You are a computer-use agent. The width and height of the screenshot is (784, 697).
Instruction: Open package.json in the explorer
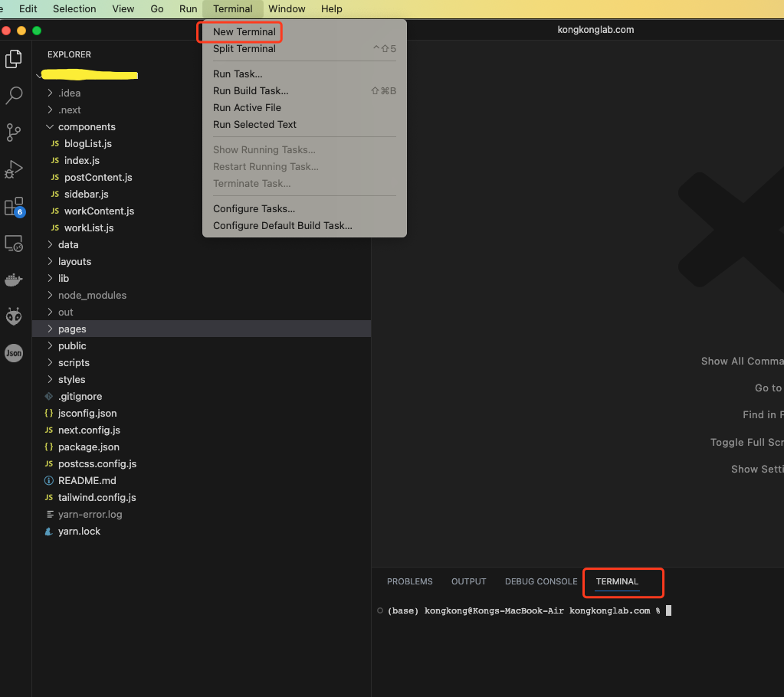pos(88,447)
